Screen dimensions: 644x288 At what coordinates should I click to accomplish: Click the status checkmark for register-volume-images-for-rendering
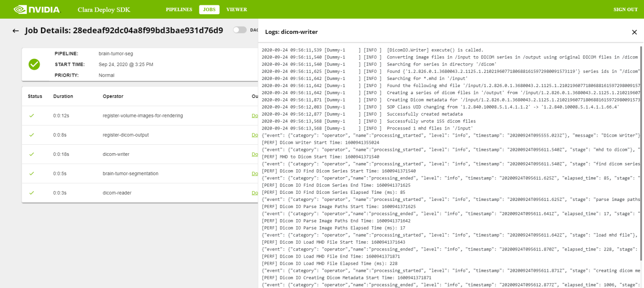pyautogui.click(x=32, y=116)
